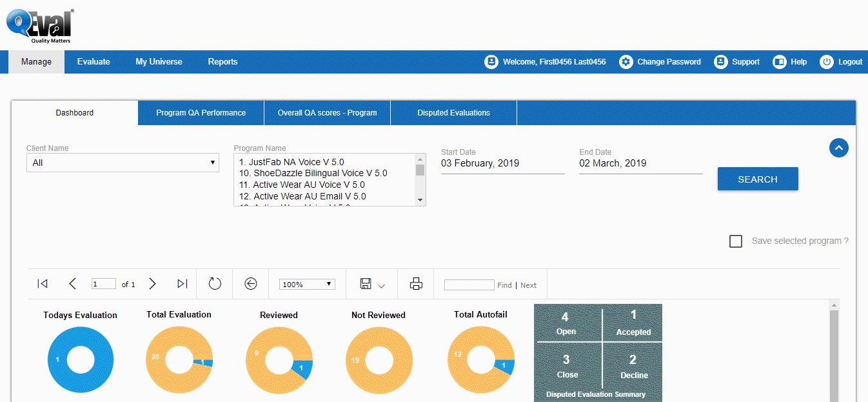
Task: Click back to parent report icon
Action: click(251, 284)
